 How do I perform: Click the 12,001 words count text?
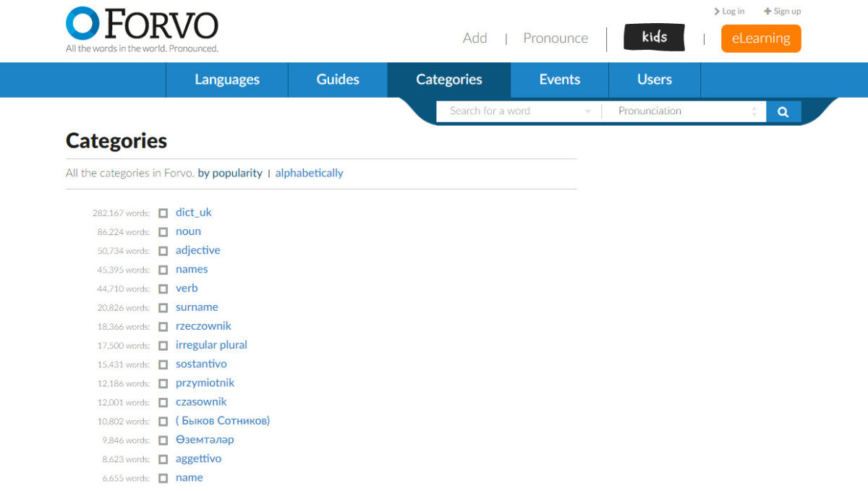click(124, 402)
